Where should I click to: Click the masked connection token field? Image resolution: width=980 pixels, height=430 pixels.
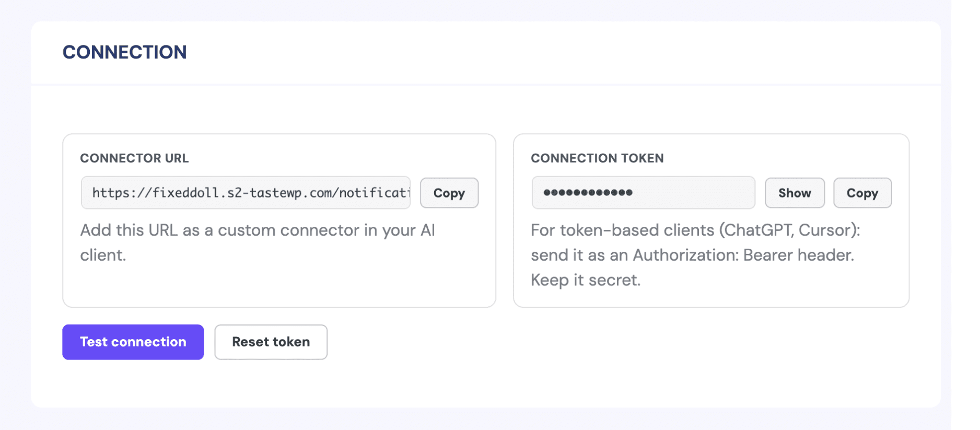point(643,193)
